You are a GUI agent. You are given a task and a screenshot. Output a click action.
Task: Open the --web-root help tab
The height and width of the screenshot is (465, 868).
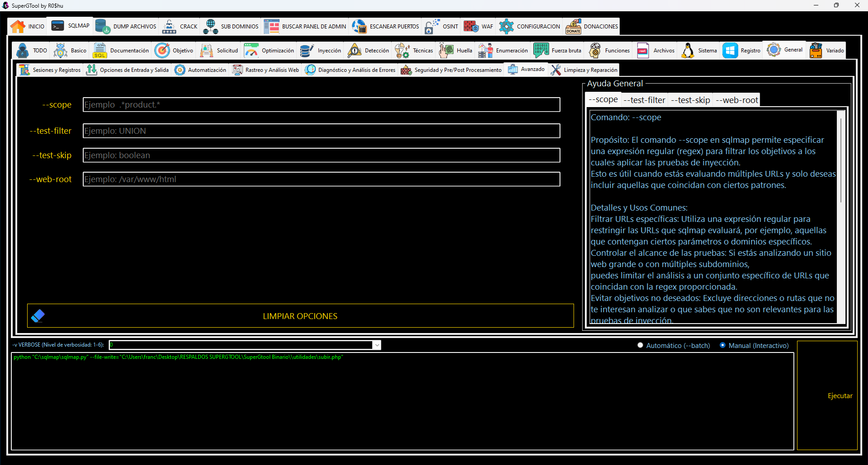click(737, 100)
